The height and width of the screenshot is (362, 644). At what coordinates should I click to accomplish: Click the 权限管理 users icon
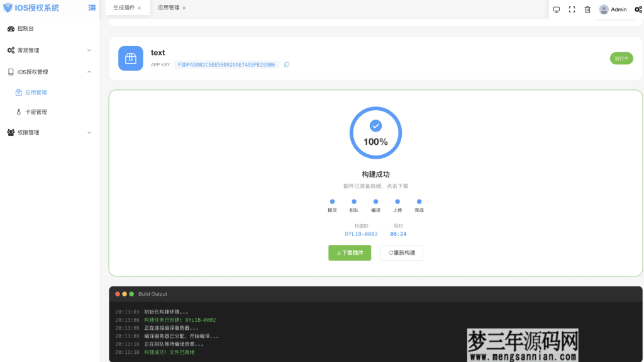11,132
